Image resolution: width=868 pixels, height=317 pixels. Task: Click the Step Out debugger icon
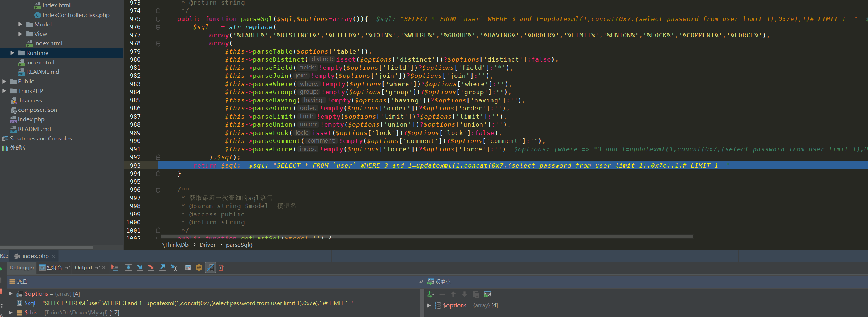pyautogui.click(x=162, y=268)
